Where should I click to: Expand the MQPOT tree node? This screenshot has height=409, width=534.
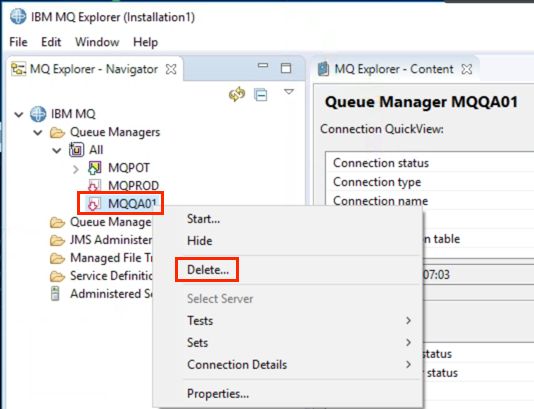point(76,169)
